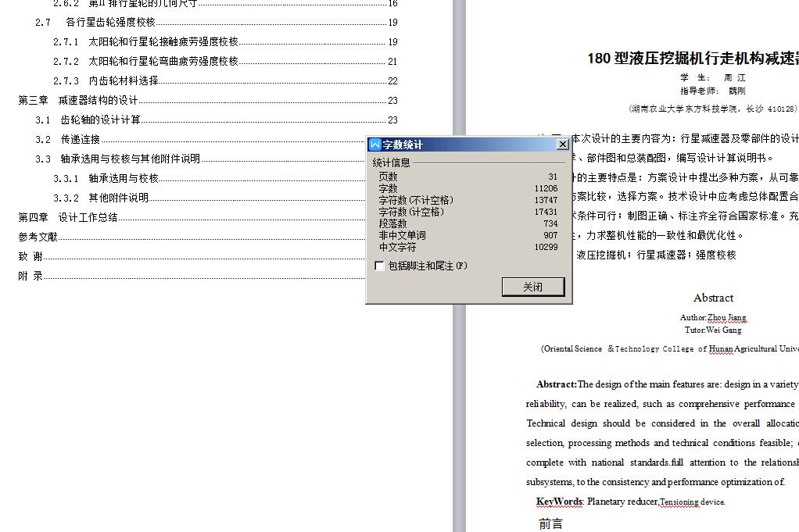Click the 指导老师 line
This screenshot has width=799, height=532.
pyautogui.click(x=713, y=91)
